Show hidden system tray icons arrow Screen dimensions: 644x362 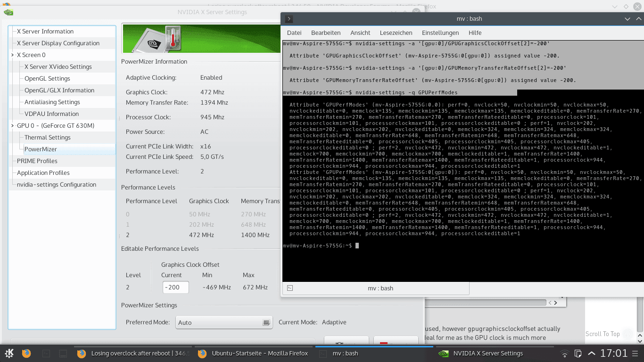tap(591, 353)
